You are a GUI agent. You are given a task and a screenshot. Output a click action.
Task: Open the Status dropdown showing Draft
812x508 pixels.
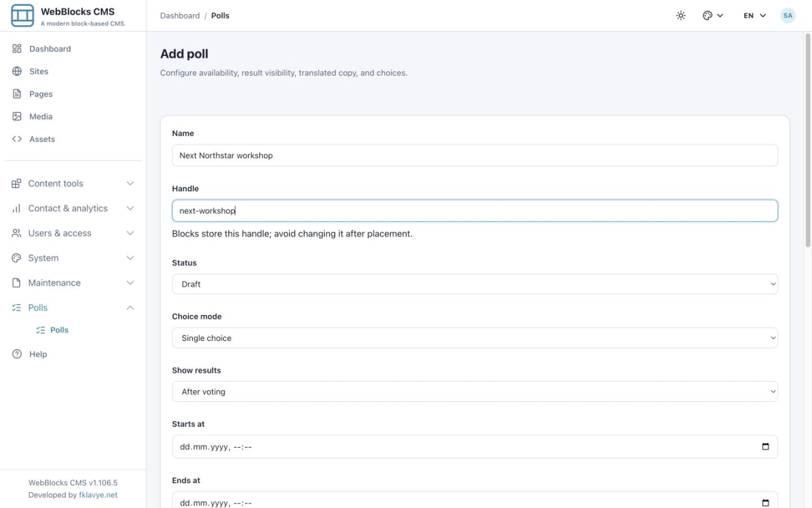tap(475, 284)
